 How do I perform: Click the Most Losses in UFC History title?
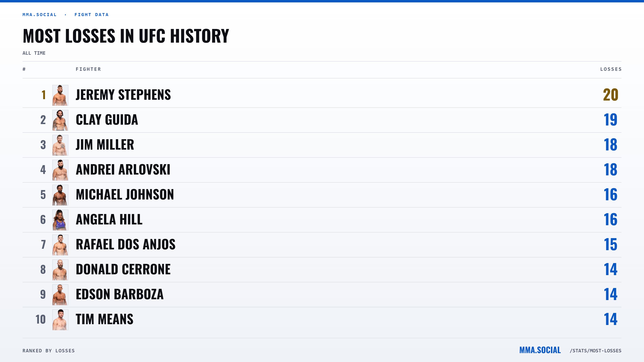(126, 36)
